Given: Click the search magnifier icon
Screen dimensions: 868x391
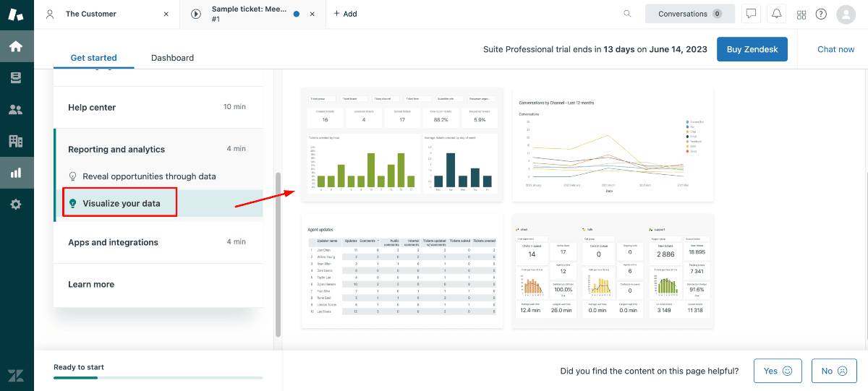Looking at the screenshot, I should [x=627, y=14].
